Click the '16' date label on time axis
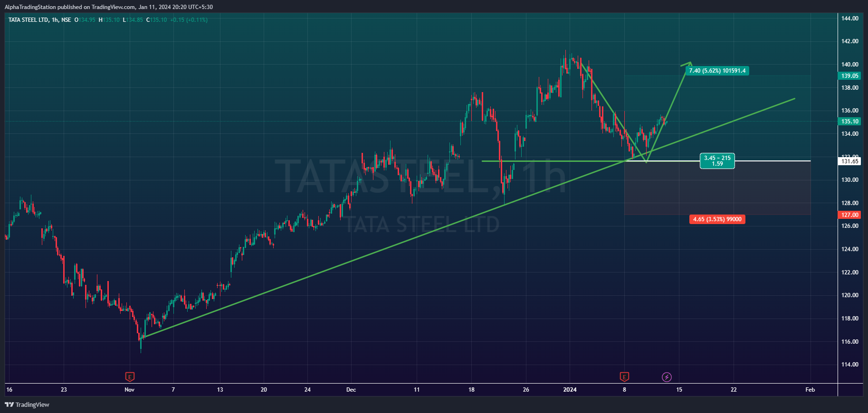The width and height of the screenshot is (868, 413). point(10,390)
